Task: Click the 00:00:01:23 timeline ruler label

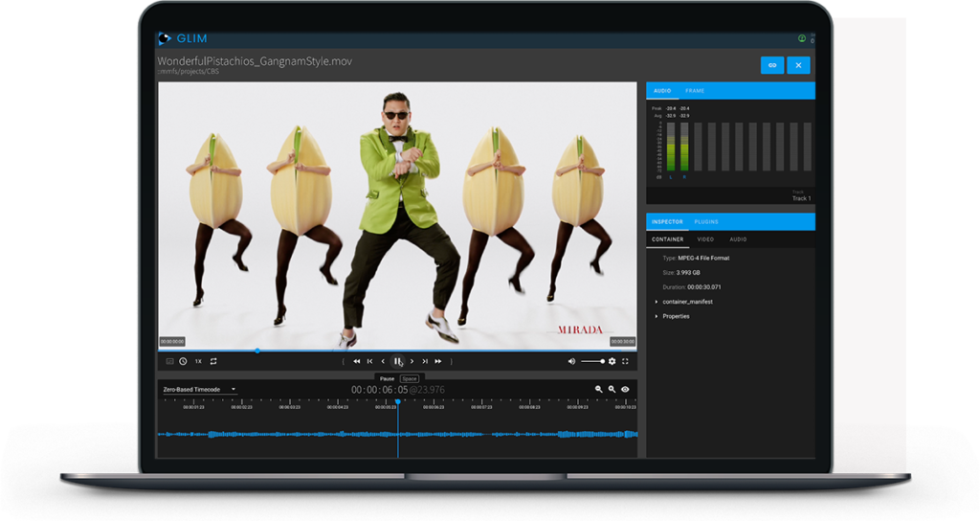Action: point(193,407)
